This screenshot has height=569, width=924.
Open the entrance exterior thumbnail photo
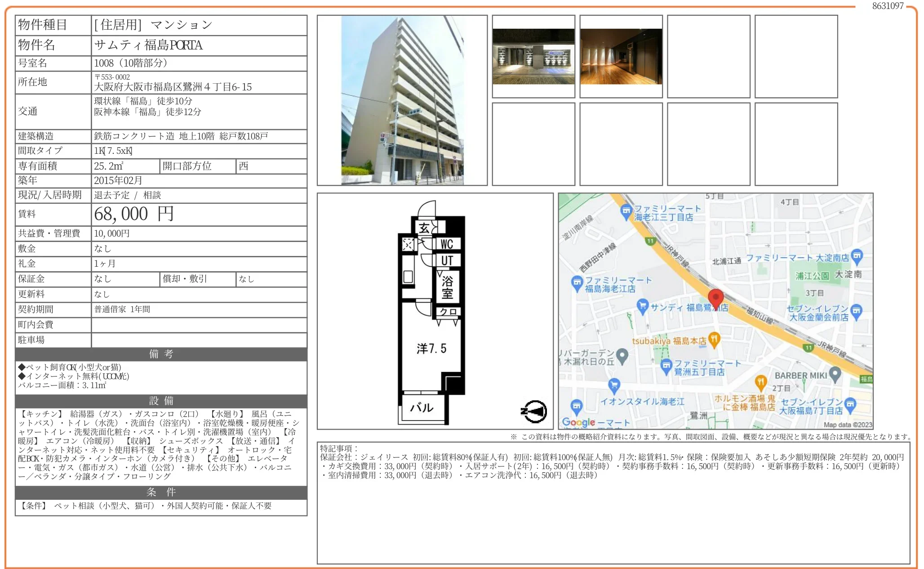click(533, 56)
